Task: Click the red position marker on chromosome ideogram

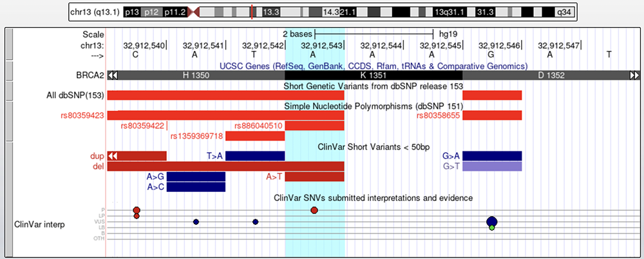Action: (x=251, y=12)
